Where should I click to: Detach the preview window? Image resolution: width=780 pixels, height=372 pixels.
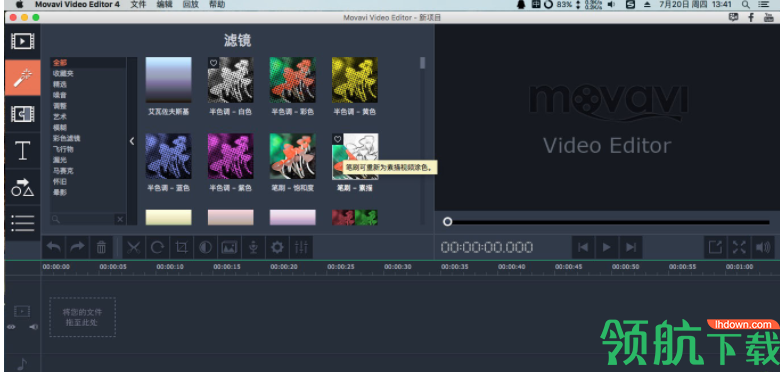coord(715,247)
